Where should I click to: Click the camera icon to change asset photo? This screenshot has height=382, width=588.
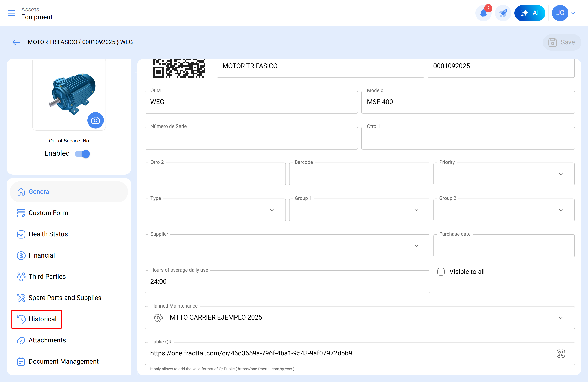[x=95, y=120]
